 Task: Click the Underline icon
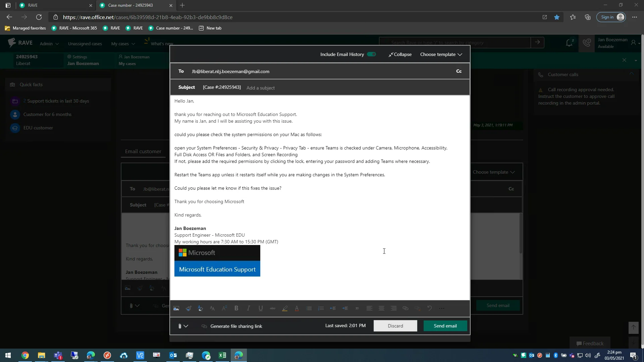(x=261, y=308)
